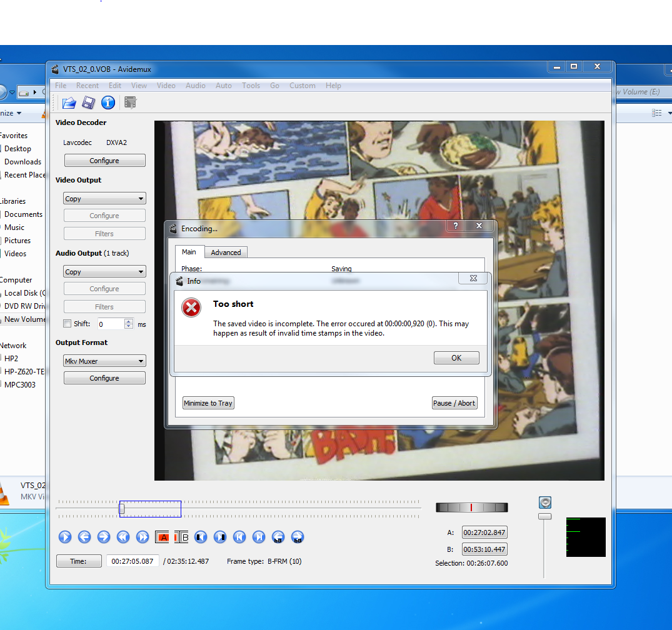
Task: Go to previous frame with left arrow
Action: point(84,537)
